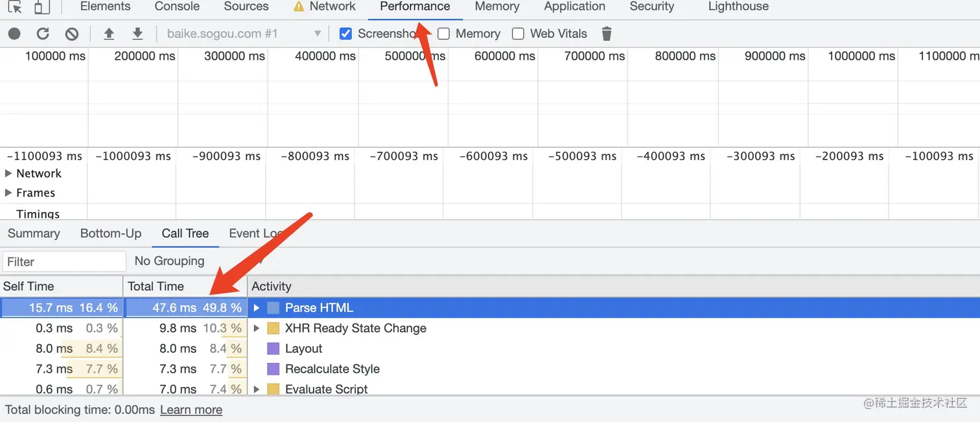Screen dimensions: 980x422
Task: Click the reload and profile icon
Action: [43, 34]
